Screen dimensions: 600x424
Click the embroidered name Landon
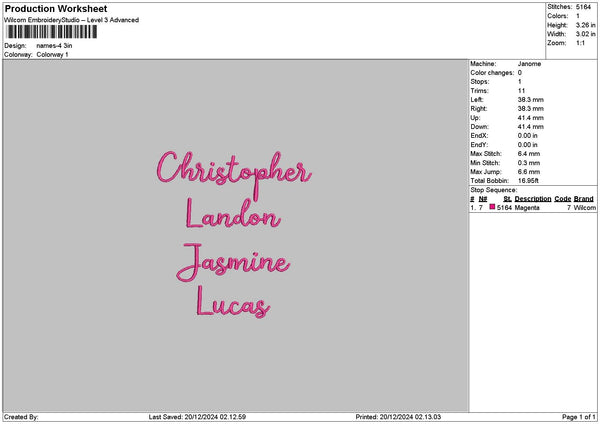pyautogui.click(x=233, y=214)
